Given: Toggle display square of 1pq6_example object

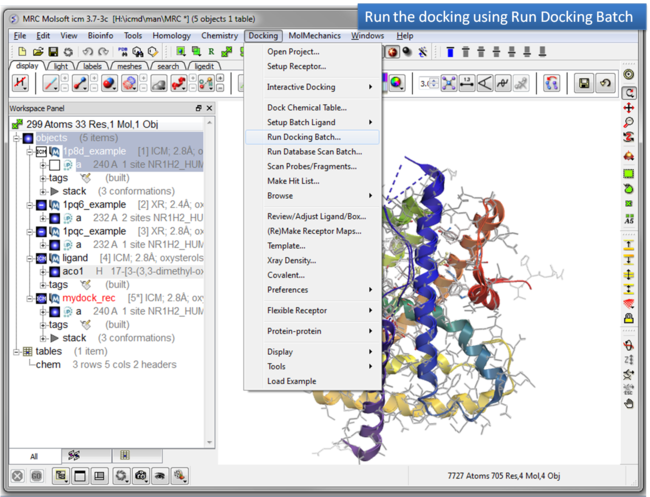Looking at the screenshot, I should pyautogui.click(x=41, y=204).
